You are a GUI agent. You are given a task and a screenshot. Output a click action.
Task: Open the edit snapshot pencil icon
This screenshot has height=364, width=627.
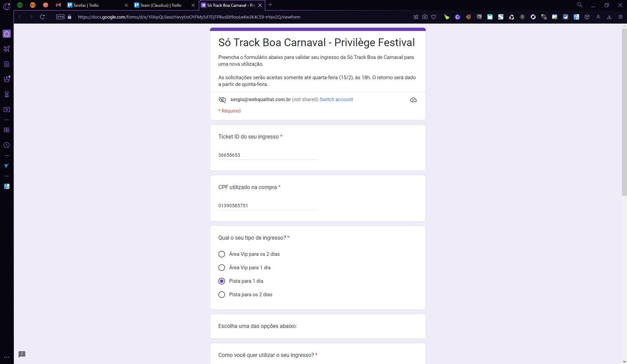[416, 17]
